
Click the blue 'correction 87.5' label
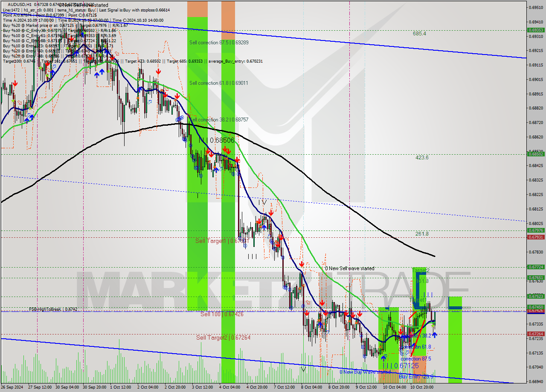pyautogui.click(x=416, y=359)
